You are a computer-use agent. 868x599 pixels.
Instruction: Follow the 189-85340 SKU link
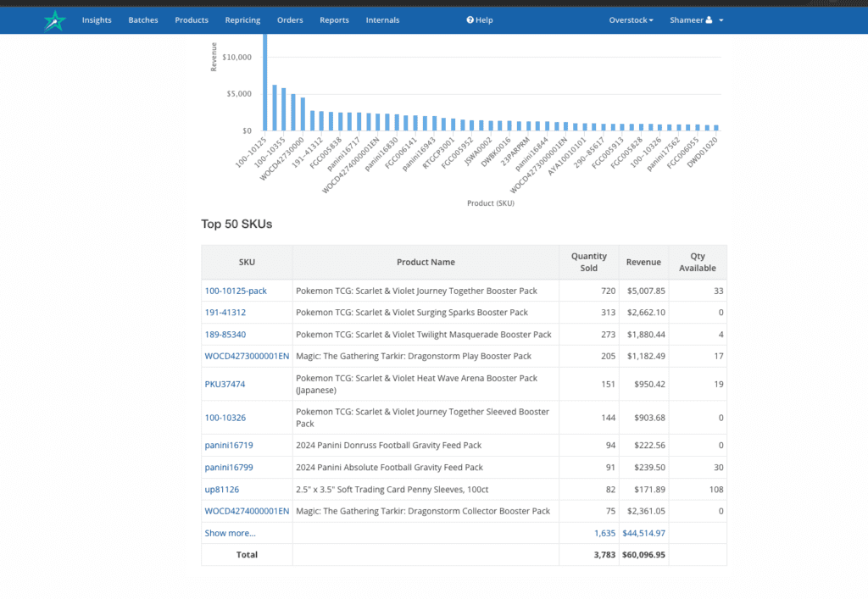point(225,335)
